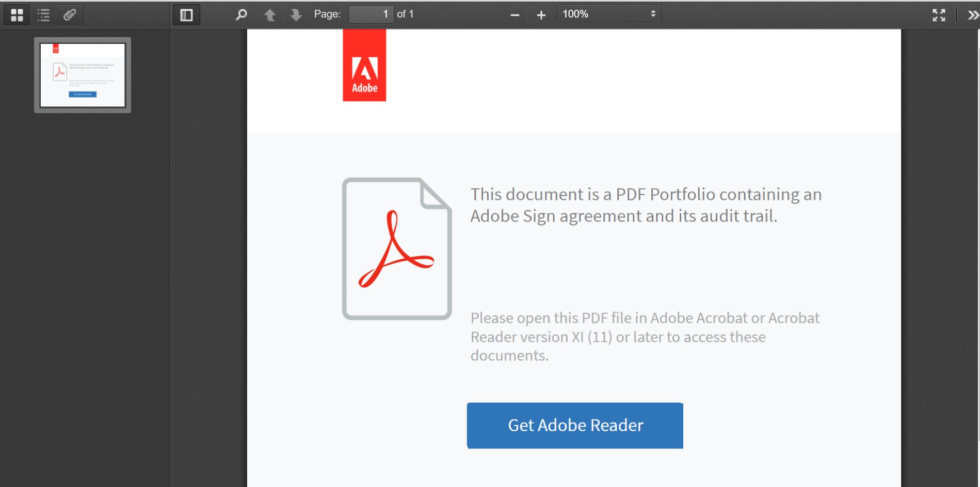Open zoom presets via the stepper arrows
The height and width of the screenshot is (487, 980).
[653, 14]
